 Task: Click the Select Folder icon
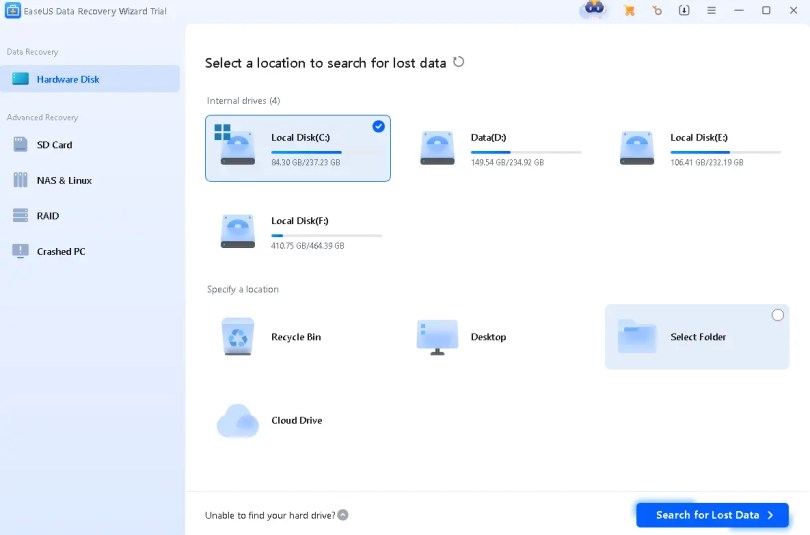pyautogui.click(x=636, y=336)
